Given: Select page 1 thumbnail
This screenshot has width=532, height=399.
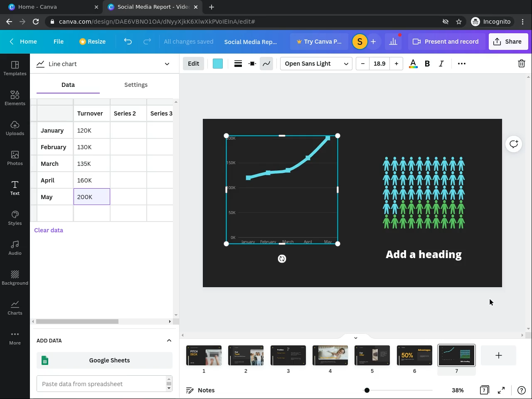Looking at the screenshot, I should (204, 355).
